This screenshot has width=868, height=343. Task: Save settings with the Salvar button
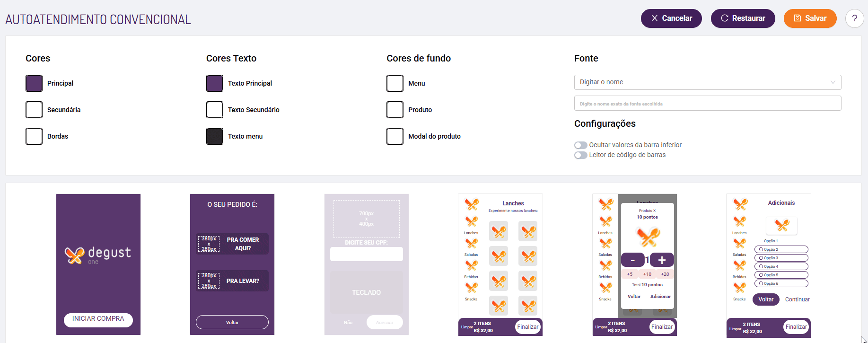[810, 18]
